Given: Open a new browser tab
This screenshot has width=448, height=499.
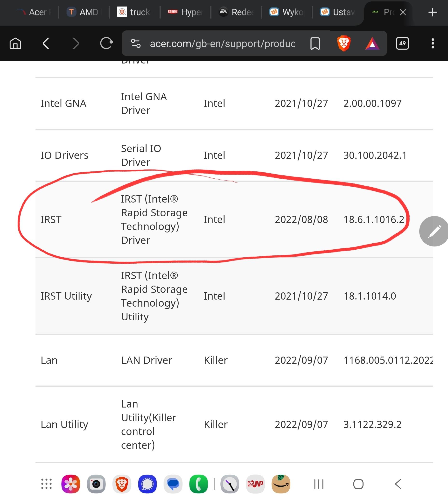Looking at the screenshot, I should (433, 12).
